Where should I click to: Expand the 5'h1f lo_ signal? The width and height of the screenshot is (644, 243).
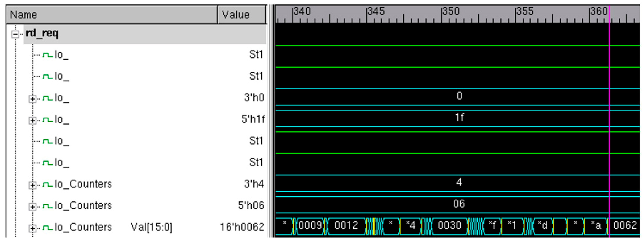[x=32, y=121]
